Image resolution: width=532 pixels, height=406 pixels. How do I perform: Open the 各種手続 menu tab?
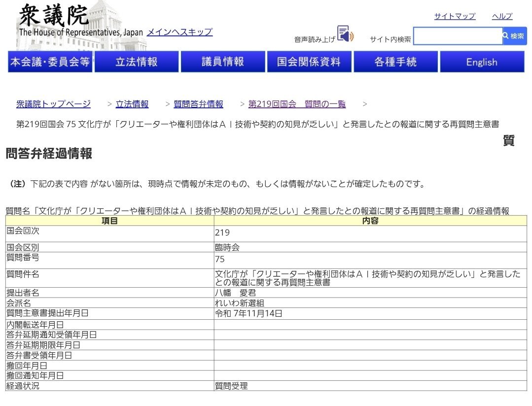click(x=395, y=62)
